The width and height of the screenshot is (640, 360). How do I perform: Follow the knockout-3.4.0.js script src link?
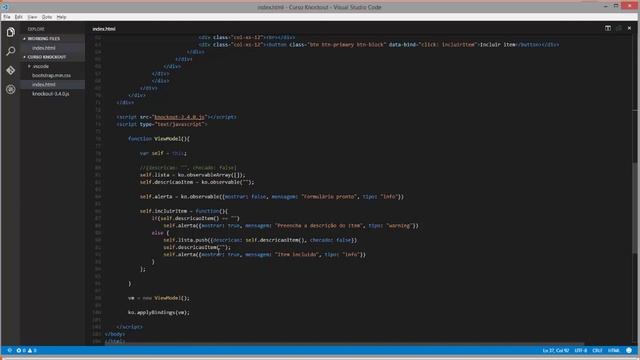click(x=179, y=117)
